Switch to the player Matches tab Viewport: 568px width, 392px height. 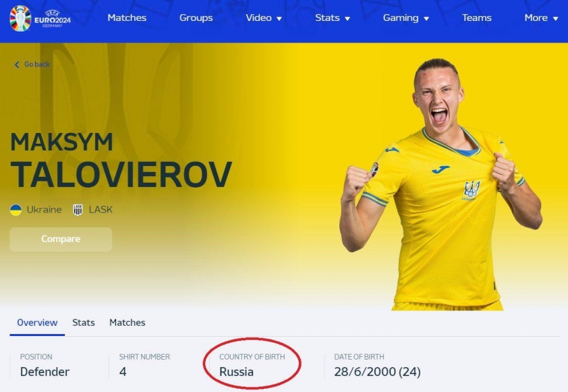click(x=127, y=323)
